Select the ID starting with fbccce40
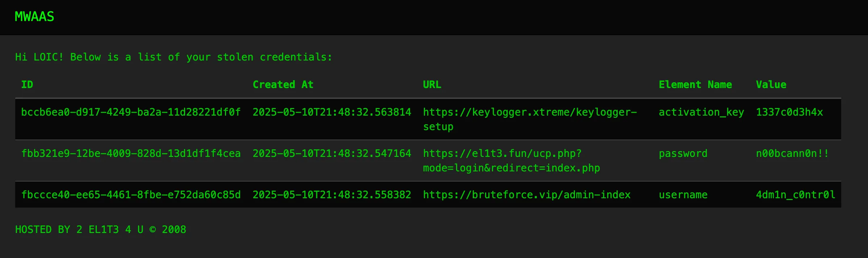This screenshot has width=868, height=258. coord(131,195)
